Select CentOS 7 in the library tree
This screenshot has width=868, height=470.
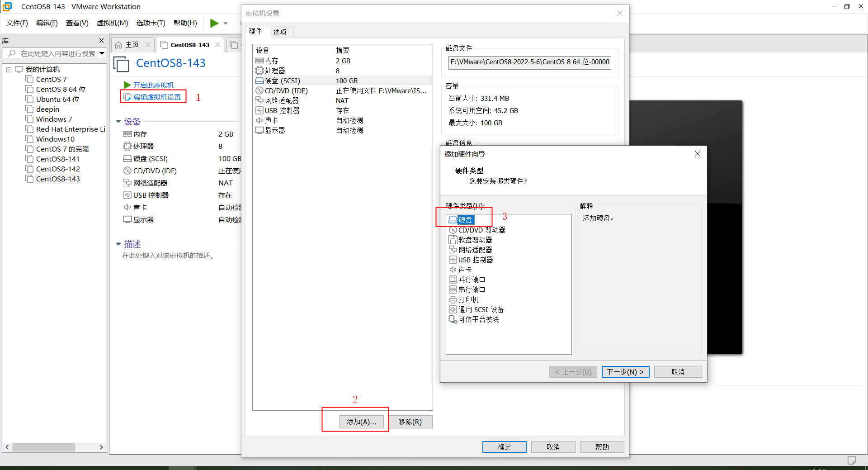(x=51, y=80)
